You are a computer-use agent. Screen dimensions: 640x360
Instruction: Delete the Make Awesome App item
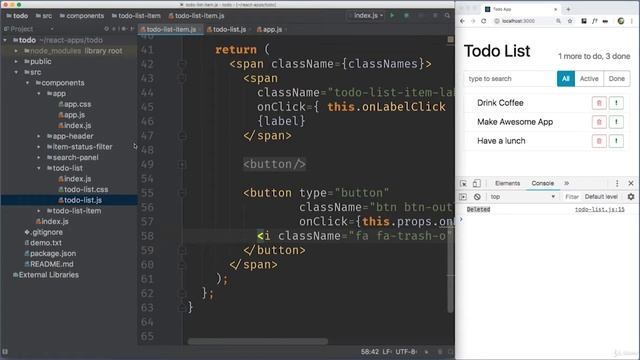point(599,122)
